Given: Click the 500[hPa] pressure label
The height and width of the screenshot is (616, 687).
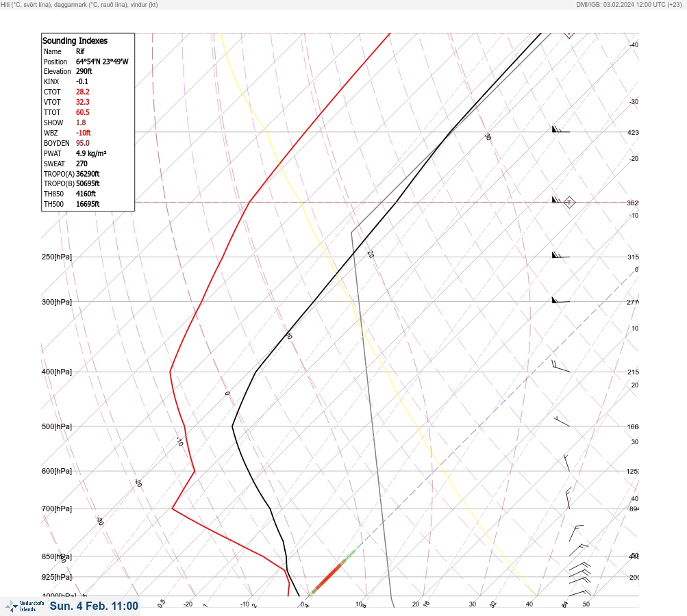Looking at the screenshot, I should click(x=57, y=426).
